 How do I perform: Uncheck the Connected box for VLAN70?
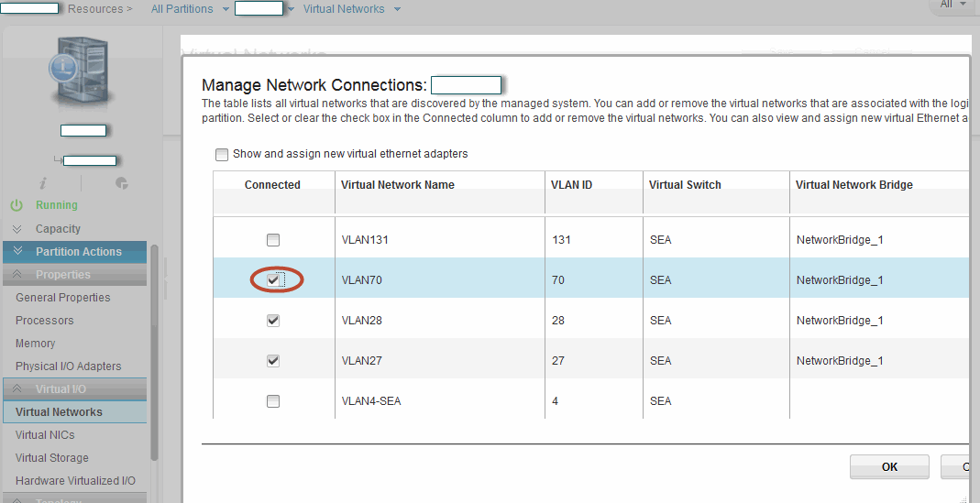(273, 280)
